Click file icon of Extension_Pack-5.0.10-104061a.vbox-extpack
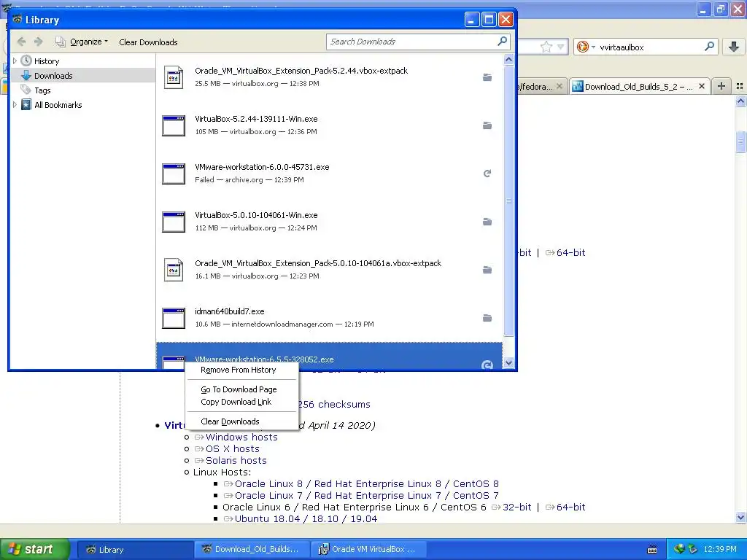747x560 pixels. (174, 270)
